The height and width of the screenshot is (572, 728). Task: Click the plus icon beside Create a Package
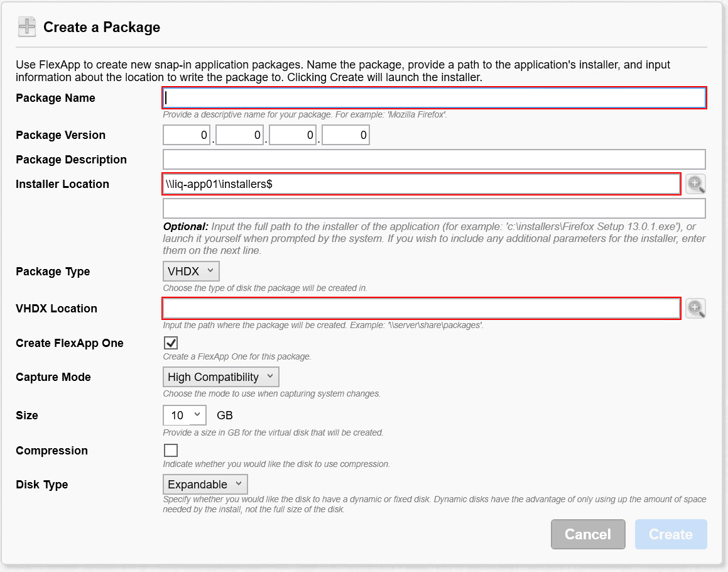coord(27,27)
